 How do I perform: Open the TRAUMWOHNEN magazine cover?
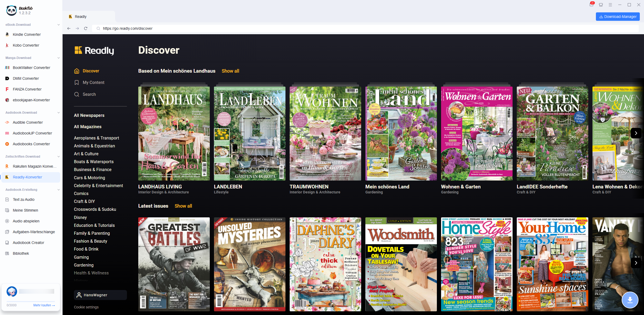325,133
